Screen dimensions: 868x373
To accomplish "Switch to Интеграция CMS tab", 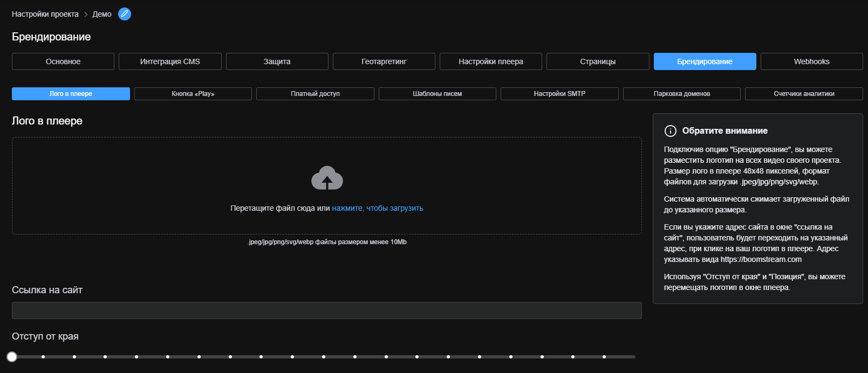I will pyautogui.click(x=170, y=61).
